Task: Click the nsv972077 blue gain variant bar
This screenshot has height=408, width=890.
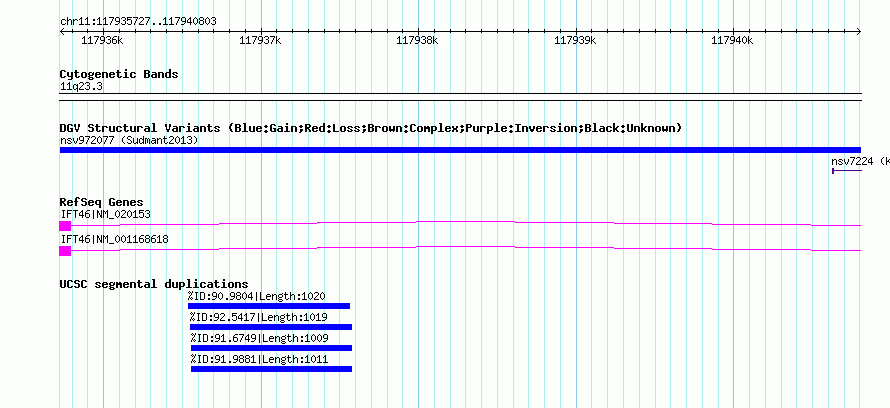Action: (x=460, y=150)
